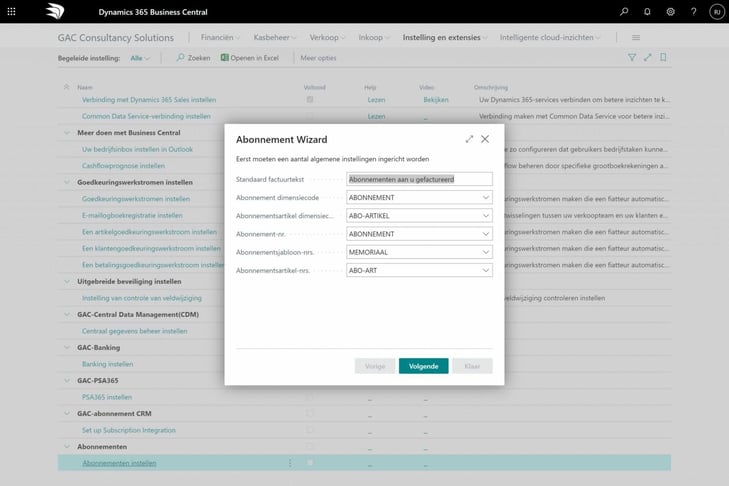Expand the Abonnement Wizard dialog to full size
The width and height of the screenshot is (729, 486).
469,139
